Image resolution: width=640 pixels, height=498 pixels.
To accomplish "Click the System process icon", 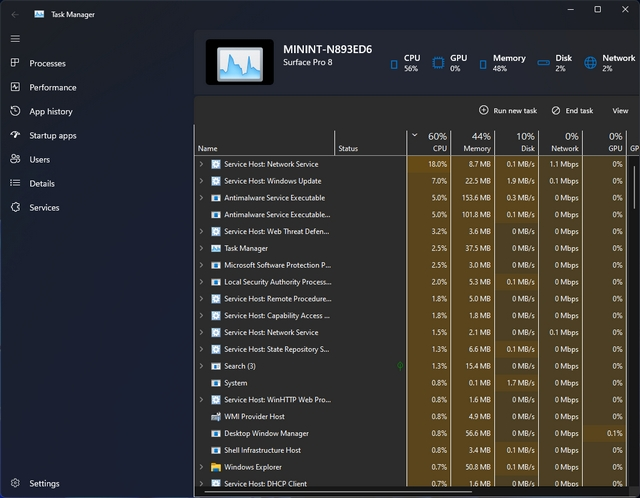I will tap(216, 383).
